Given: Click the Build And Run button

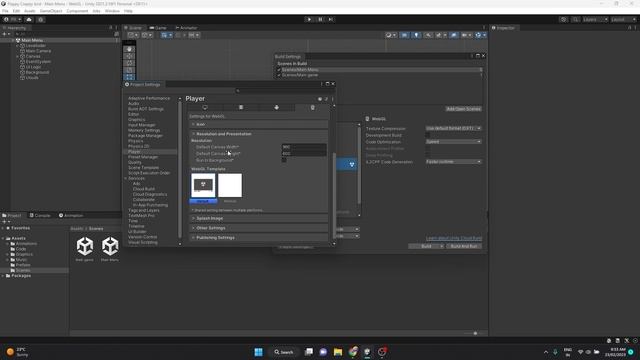Looking at the screenshot, I should click(464, 246).
